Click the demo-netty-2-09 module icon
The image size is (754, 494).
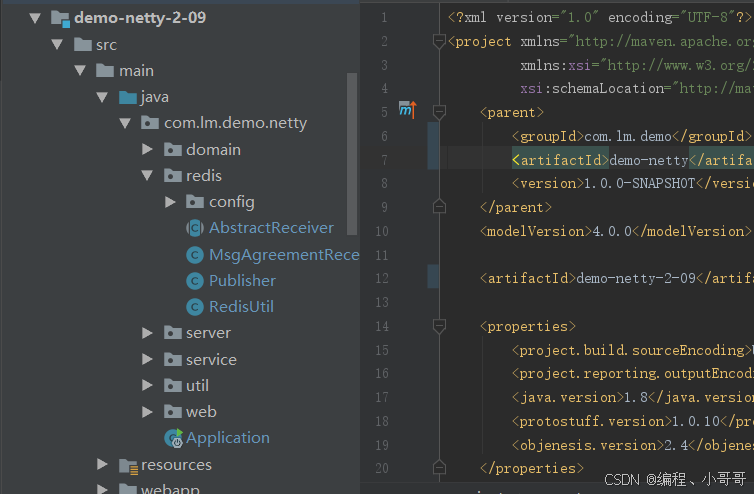[x=60, y=18]
